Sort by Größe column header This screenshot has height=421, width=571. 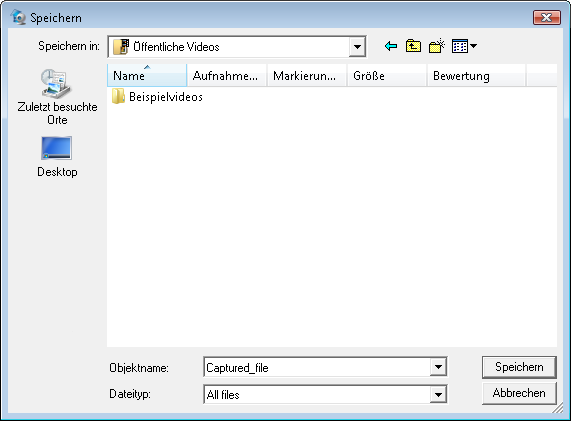pyautogui.click(x=387, y=75)
